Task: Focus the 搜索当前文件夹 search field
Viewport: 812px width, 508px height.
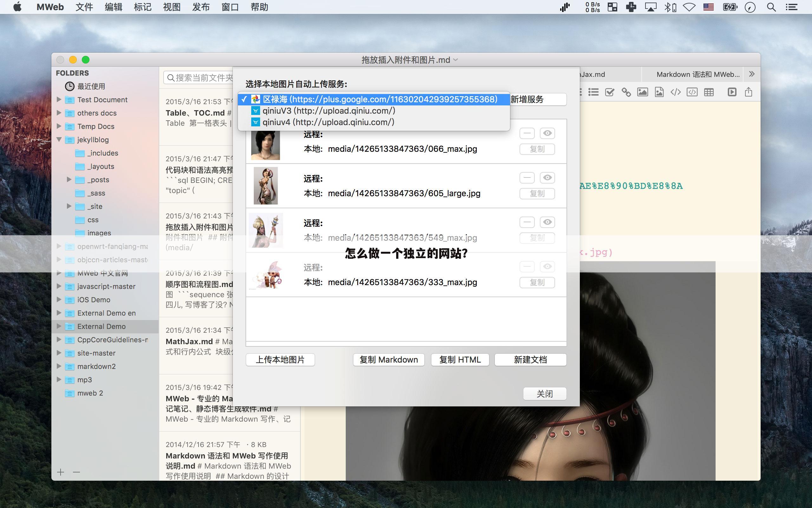Action: tap(198, 78)
